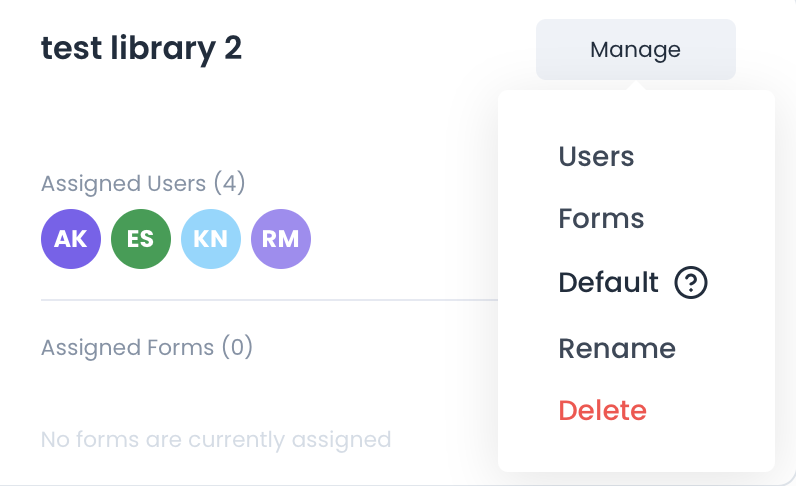Click the Assigned Users (4) label
The height and width of the screenshot is (486, 796).
(143, 184)
